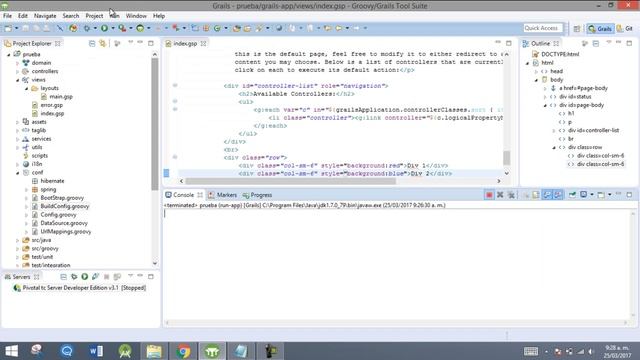Toggle show console on standard output

coord(547,195)
